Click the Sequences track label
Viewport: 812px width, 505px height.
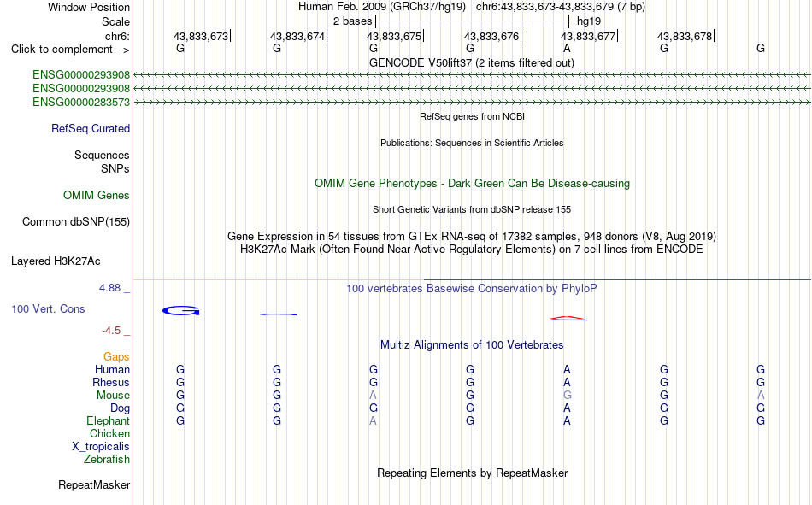tap(102, 155)
